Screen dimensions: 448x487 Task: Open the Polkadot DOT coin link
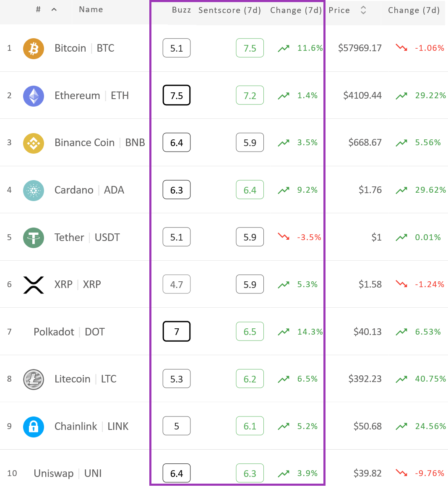[69, 332]
